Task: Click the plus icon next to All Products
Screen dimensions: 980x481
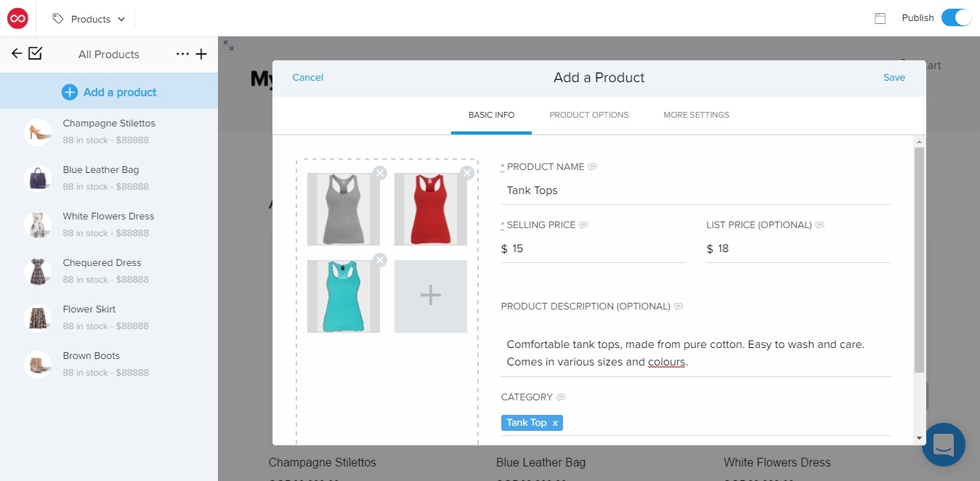Action: [x=202, y=54]
